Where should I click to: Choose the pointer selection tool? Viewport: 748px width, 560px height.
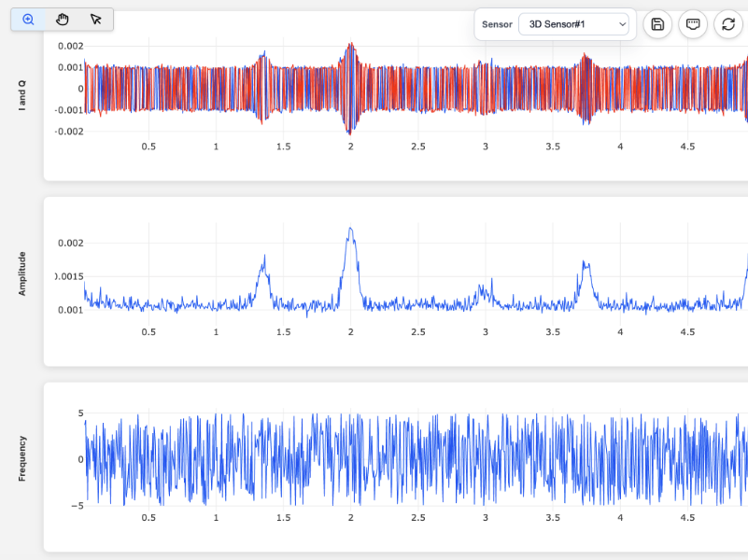[96, 20]
